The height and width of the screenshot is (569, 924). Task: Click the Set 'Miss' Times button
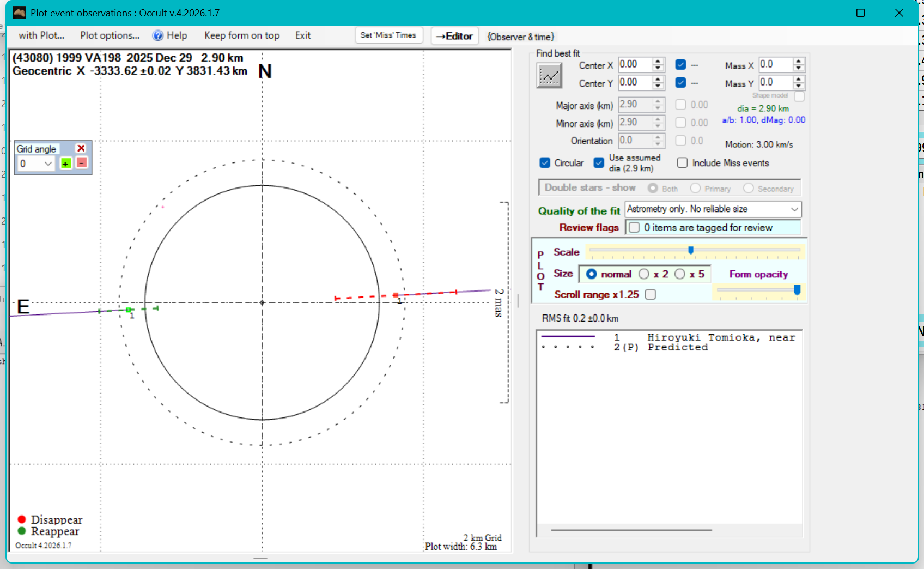pos(388,35)
